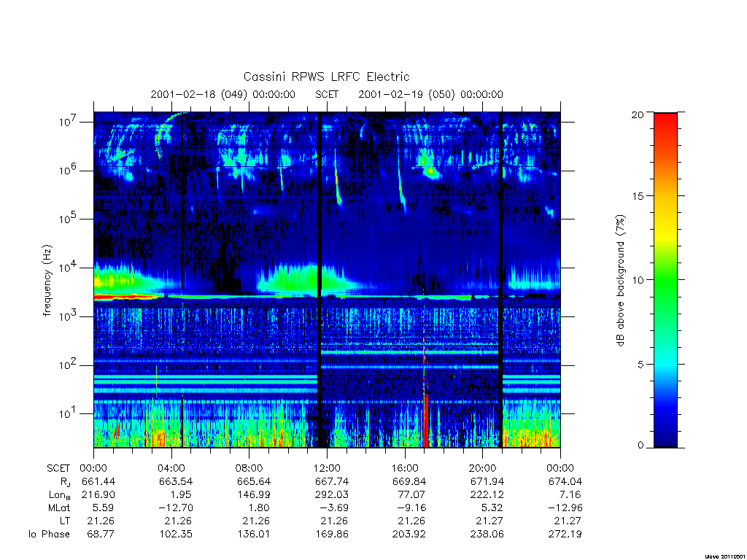Click the '10' tick on color bar
The image size is (747, 560).
pos(637,280)
